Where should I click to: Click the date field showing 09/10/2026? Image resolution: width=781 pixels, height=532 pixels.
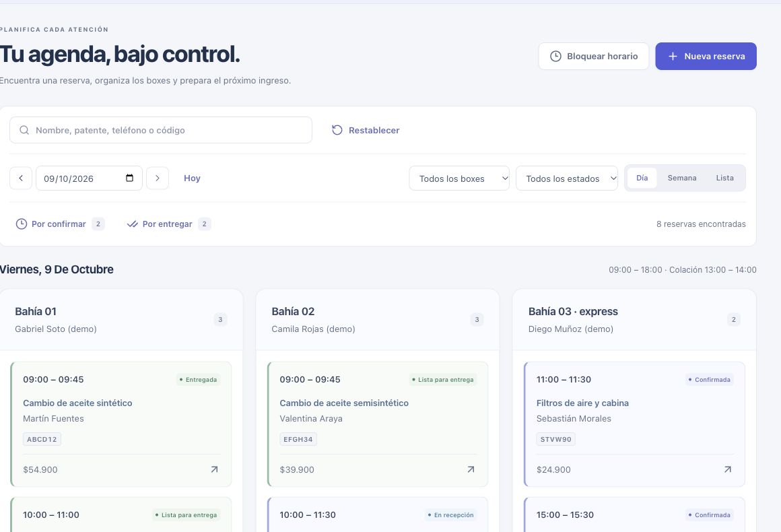(89, 178)
